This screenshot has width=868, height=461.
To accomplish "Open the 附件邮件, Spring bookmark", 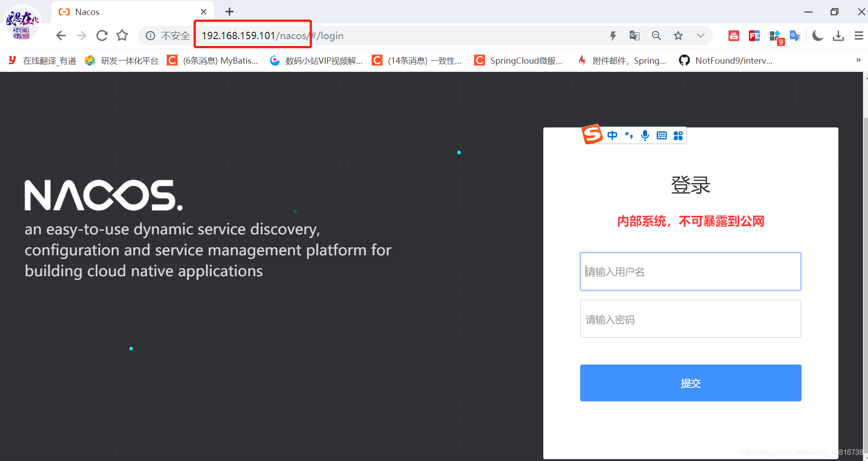I will 622,61.
